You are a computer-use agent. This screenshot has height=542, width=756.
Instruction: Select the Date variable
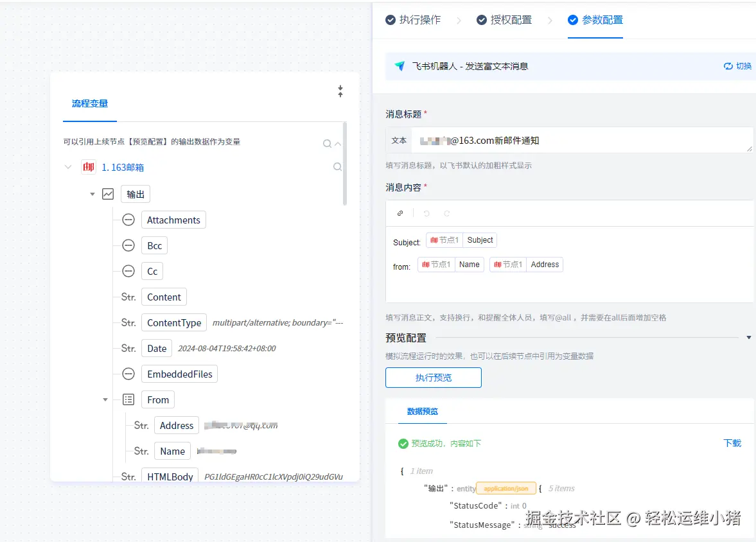tap(157, 348)
